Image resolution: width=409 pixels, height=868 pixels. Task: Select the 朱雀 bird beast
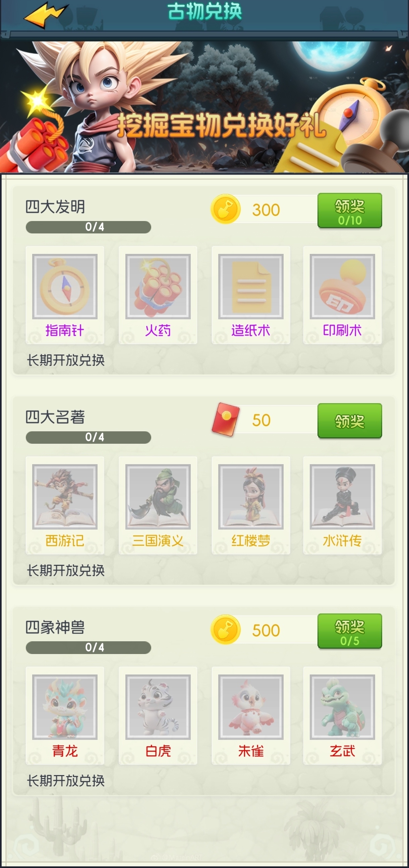click(251, 716)
